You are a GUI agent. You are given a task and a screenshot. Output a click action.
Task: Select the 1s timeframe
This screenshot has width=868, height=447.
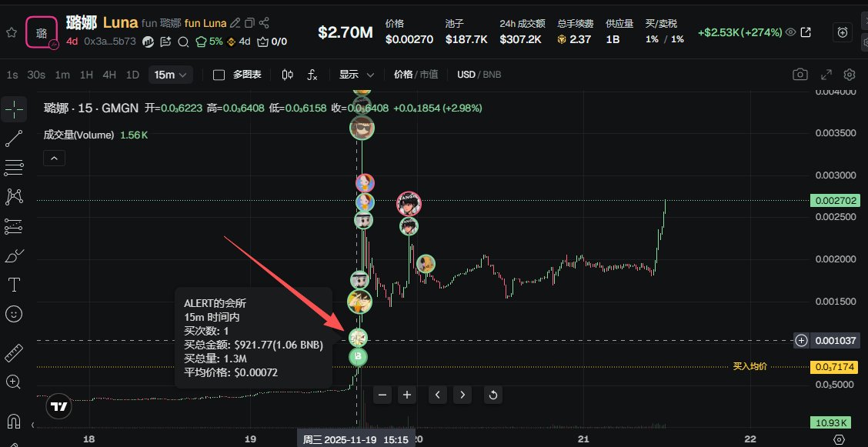tap(12, 75)
